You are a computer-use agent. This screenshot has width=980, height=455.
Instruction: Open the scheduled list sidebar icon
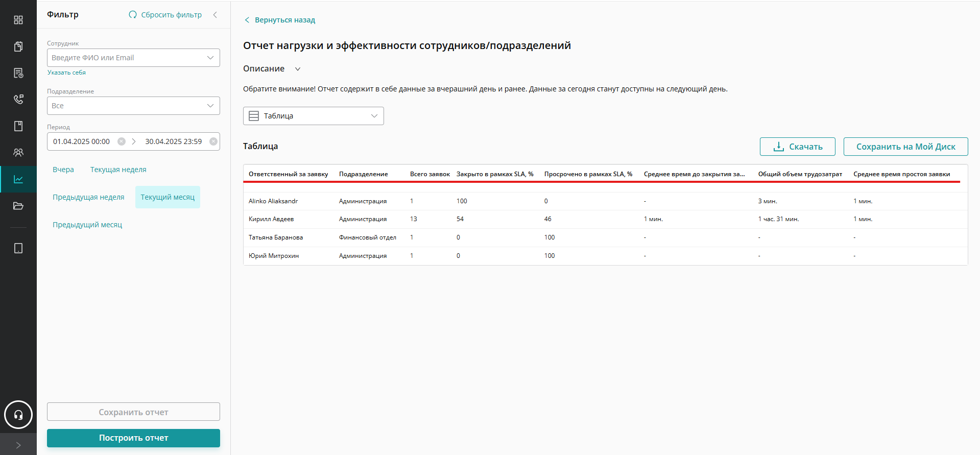pos(18,73)
